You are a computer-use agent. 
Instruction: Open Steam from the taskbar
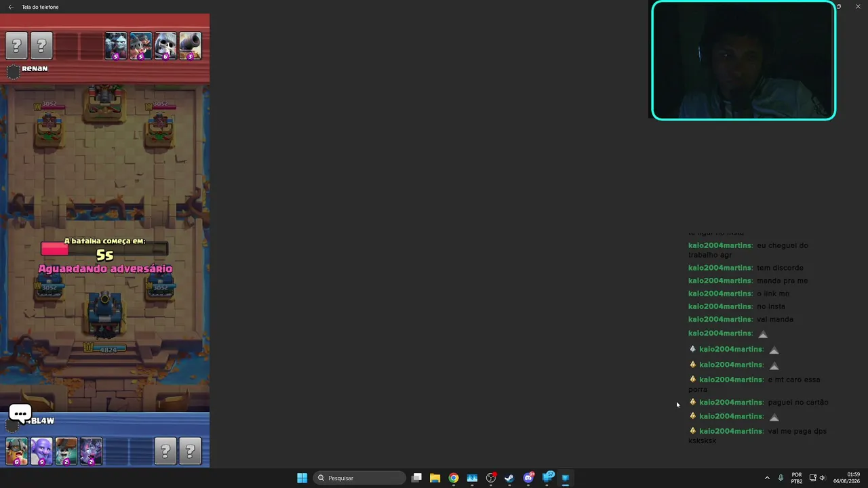coord(509,478)
